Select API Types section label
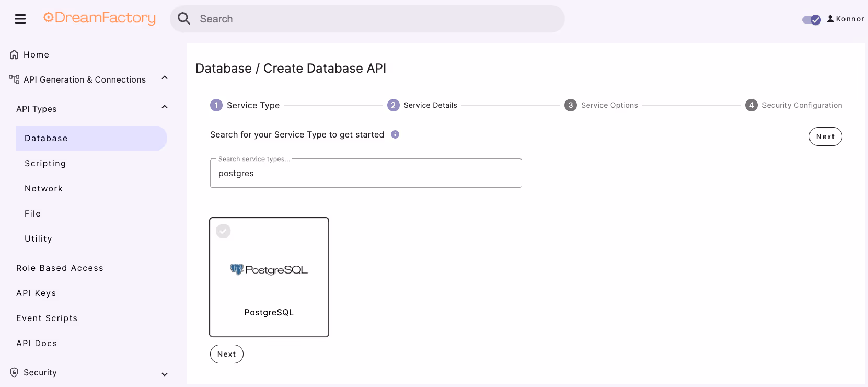The height and width of the screenshot is (387, 868). (37, 109)
